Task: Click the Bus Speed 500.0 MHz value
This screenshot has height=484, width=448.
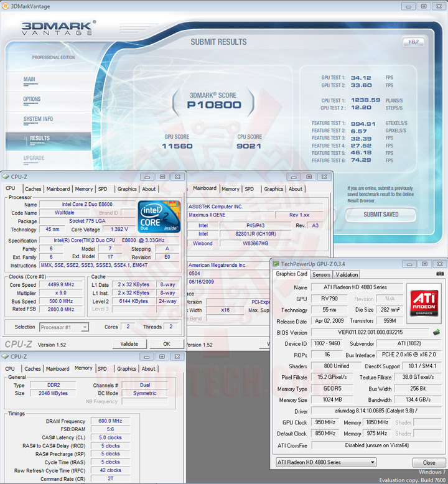Action: tap(61, 301)
